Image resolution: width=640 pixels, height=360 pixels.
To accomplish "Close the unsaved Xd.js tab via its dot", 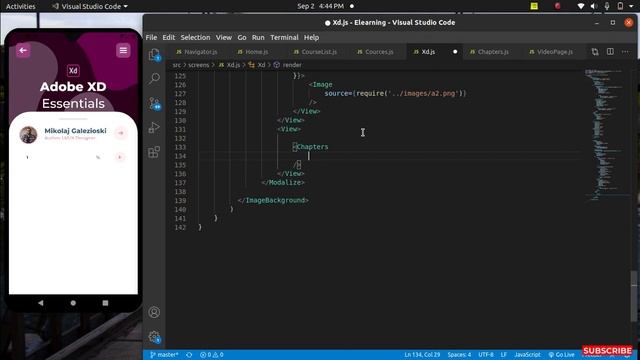I will pos(455,52).
